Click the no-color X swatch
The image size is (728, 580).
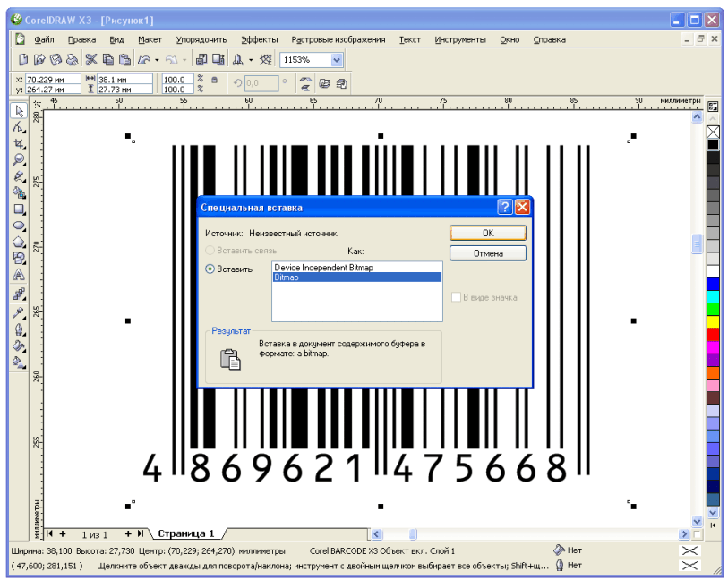(x=713, y=132)
